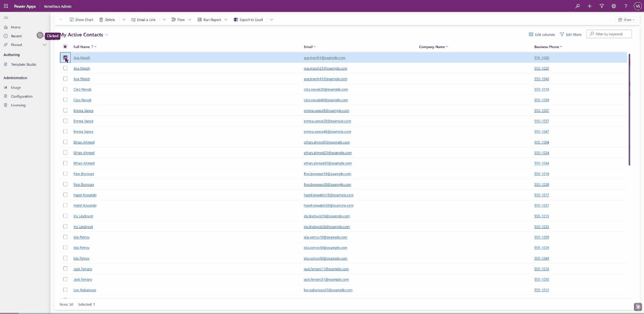Viewport: 644px width, 314px height.
Task: Click Email a Link command
Action: 143,20
